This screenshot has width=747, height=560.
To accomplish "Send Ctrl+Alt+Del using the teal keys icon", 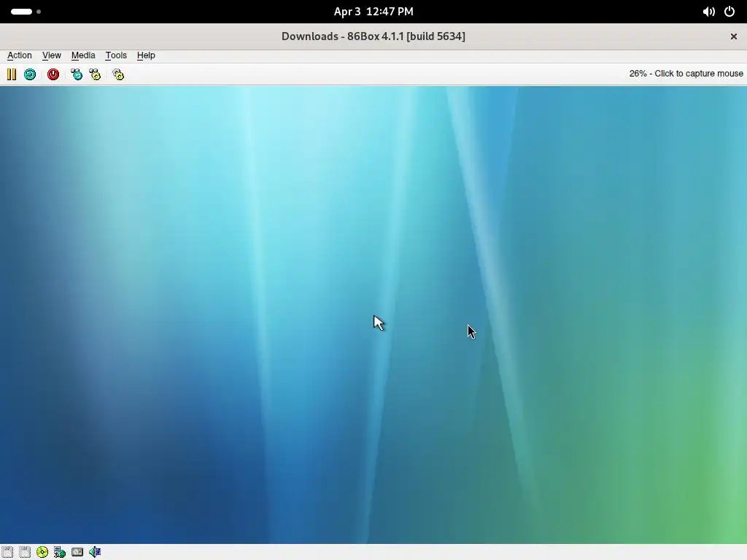I will coord(76,74).
